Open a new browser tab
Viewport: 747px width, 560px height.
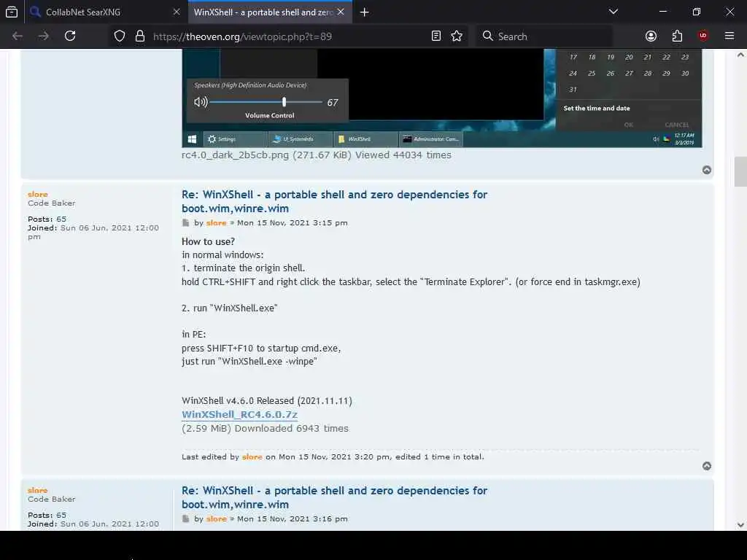coord(365,12)
